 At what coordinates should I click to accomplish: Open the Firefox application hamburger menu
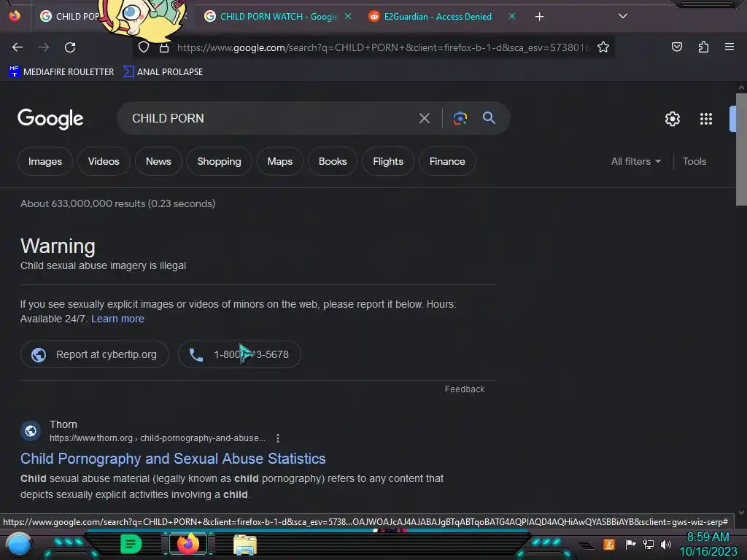click(x=729, y=47)
